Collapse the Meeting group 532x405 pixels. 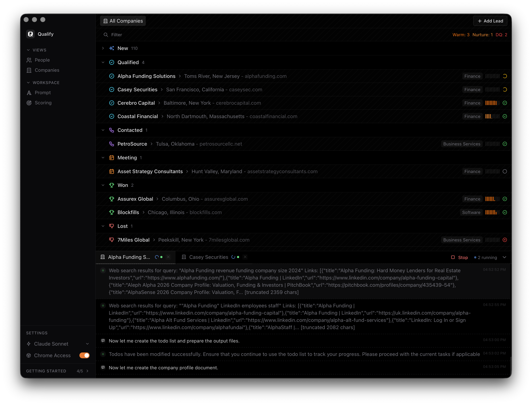tap(103, 158)
